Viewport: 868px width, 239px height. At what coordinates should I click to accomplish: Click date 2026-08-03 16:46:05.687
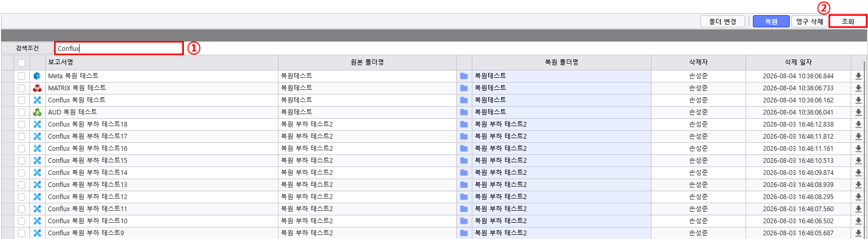coord(798,233)
